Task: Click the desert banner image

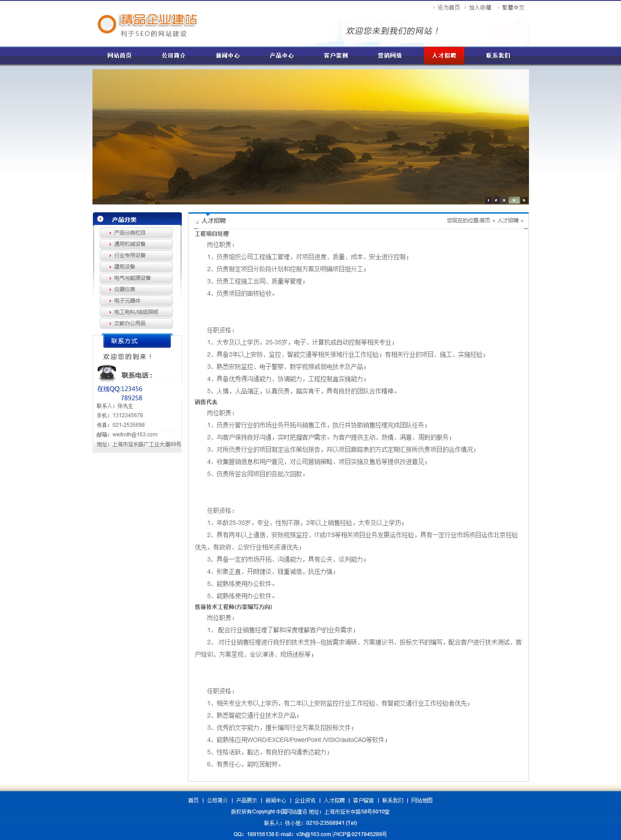Action: [x=310, y=137]
